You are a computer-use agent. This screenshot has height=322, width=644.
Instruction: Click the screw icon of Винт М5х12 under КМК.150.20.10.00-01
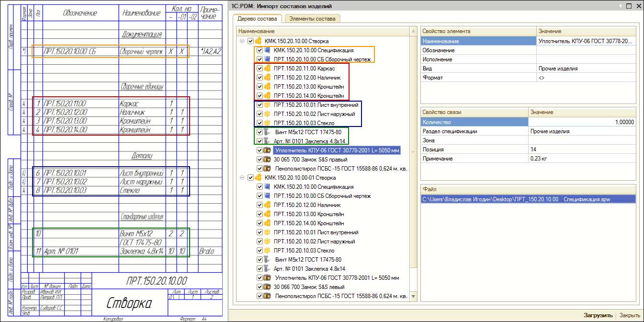pos(267,259)
